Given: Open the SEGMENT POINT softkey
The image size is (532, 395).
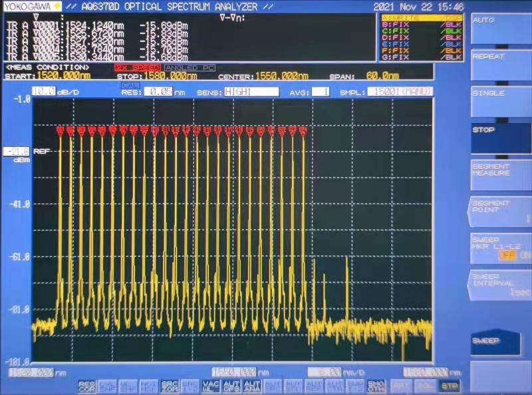Looking at the screenshot, I should pos(501,211).
